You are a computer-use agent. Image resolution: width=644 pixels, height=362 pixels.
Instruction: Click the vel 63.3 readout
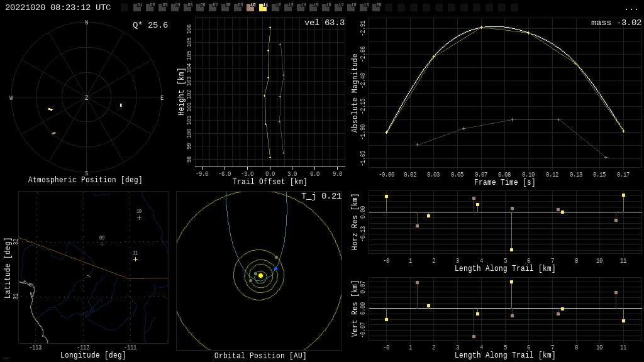tap(325, 23)
